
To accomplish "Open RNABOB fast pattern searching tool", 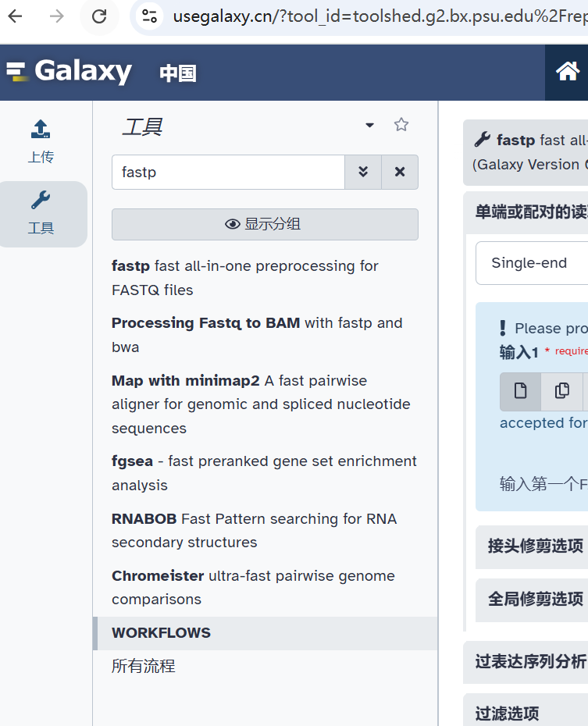I will (255, 530).
